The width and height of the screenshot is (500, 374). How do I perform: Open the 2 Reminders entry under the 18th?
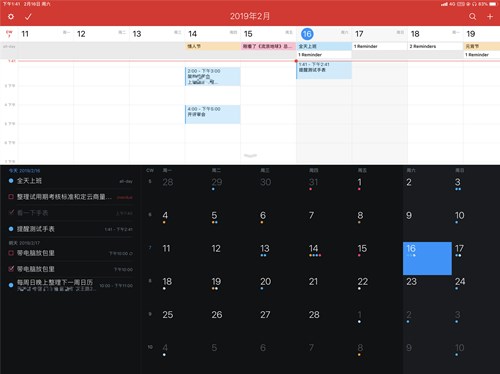[435, 46]
